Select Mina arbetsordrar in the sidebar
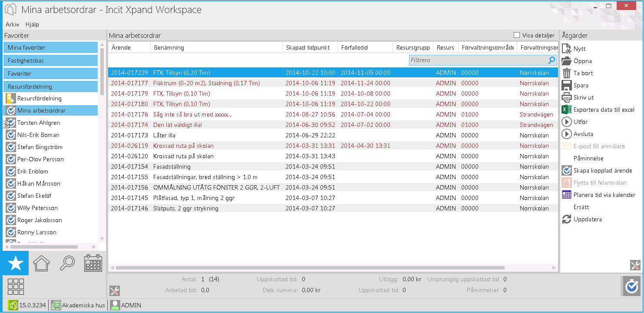Image resolution: width=644 pixels, height=313 pixels. point(50,110)
